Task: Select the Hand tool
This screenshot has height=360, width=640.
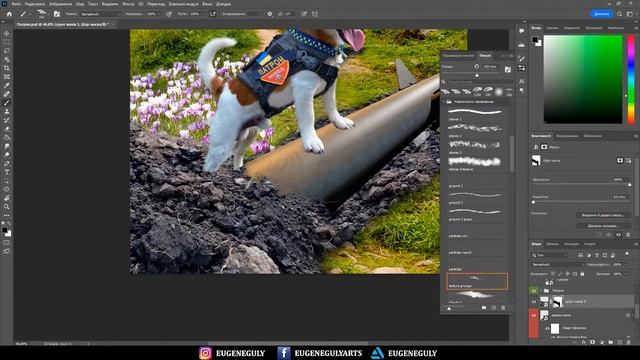Action: coord(7,198)
